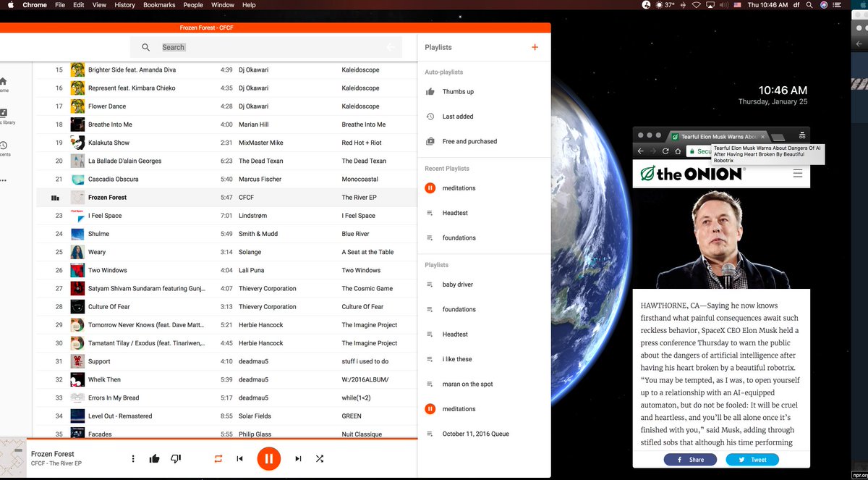Toggle the repeat mode button
The height and width of the screenshot is (480, 868).
click(x=218, y=458)
